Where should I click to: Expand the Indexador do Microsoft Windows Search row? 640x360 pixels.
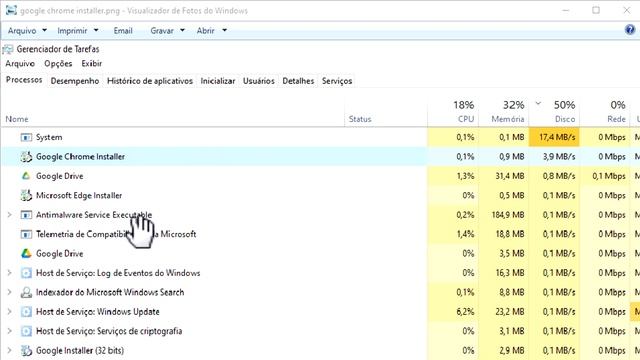coord(9,292)
